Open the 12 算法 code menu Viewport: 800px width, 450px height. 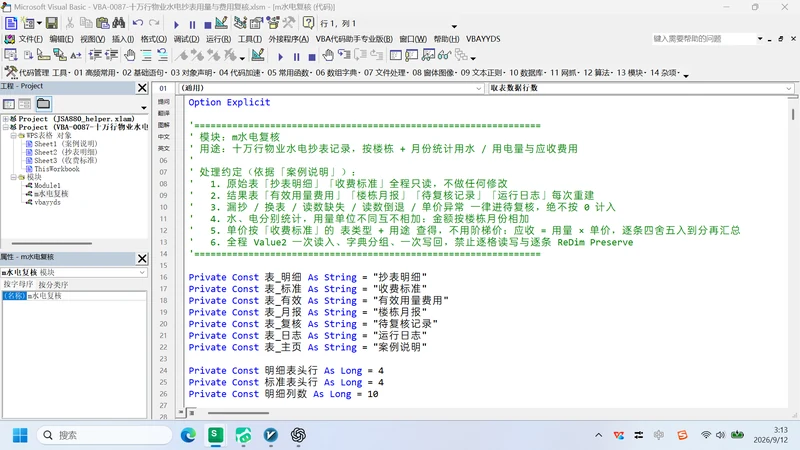(x=596, y=73)
